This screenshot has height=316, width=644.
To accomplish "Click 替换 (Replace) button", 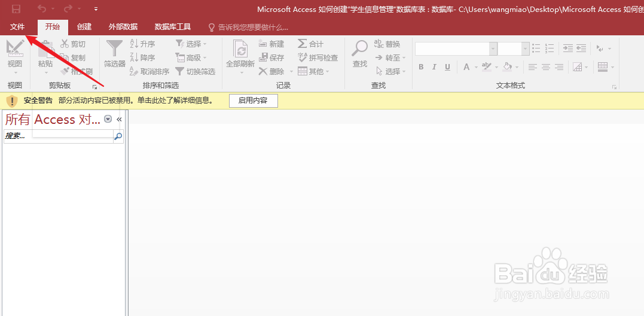I will (387, 44).
